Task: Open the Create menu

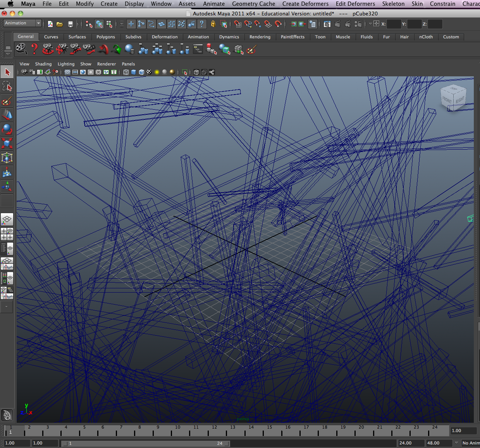Action: click(109, 4)
